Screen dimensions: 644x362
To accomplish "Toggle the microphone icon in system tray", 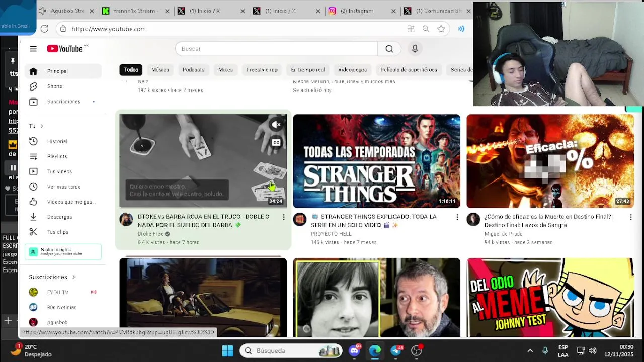I will (x=545, y=350).
